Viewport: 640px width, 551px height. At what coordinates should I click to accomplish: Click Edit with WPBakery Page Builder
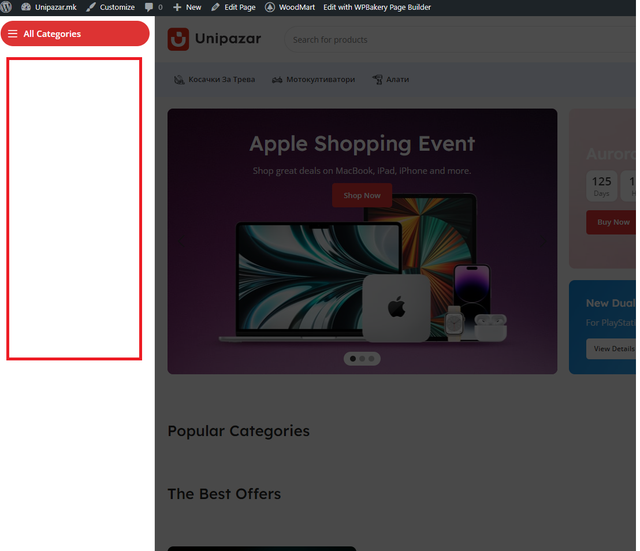pyautogui.click(x=377, y=7)
